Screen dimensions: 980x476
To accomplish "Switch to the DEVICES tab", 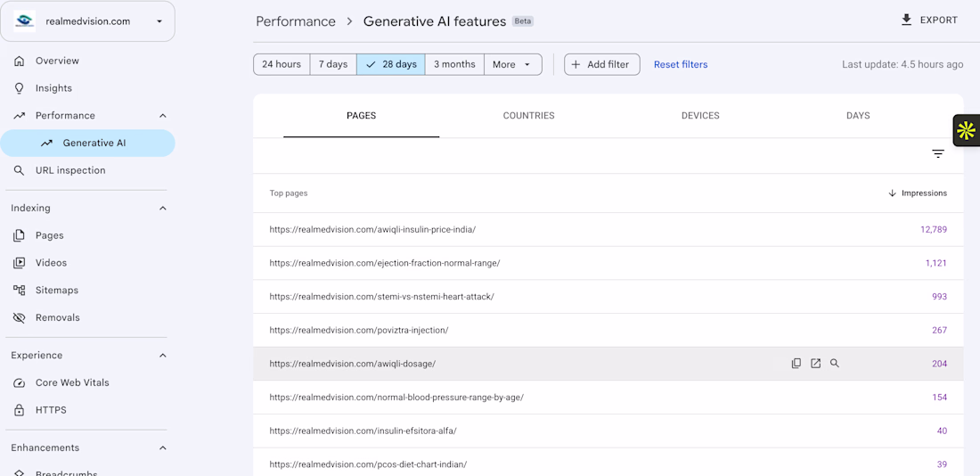I will point(700,116).
